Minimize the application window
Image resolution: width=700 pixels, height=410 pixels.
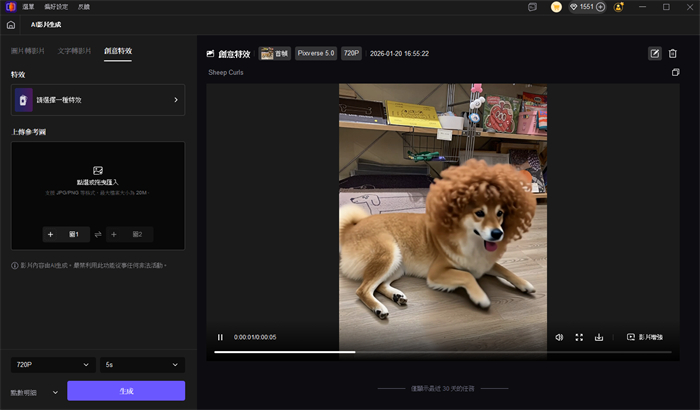[x=642, y=7]
